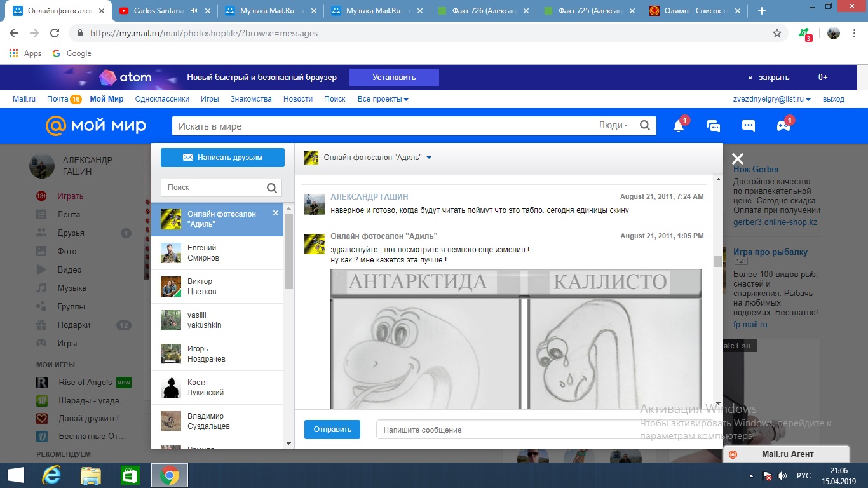Viewport: 868px width, 488px height.
Task: Send the message with Отправить
Action: click(332, 430)
